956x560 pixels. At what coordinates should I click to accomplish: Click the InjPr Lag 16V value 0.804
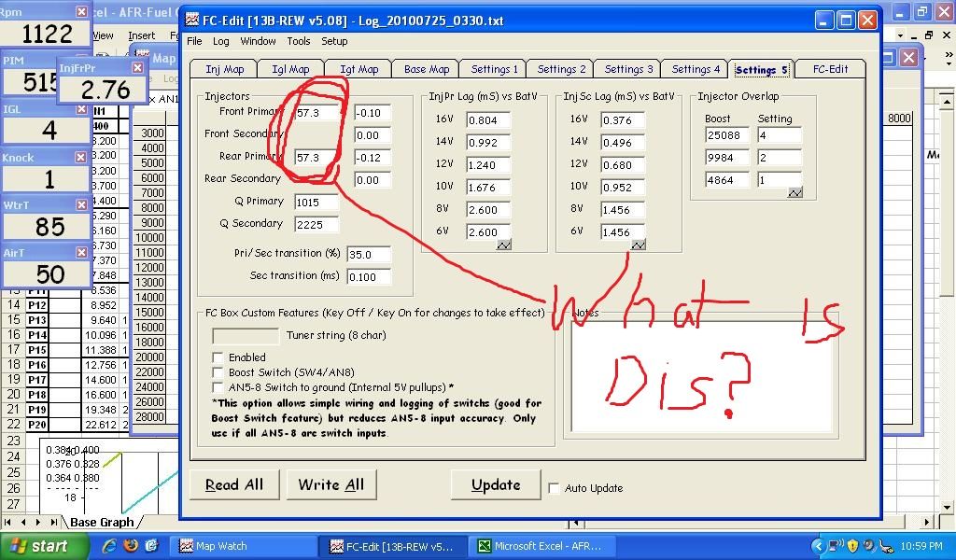(488, 120)
